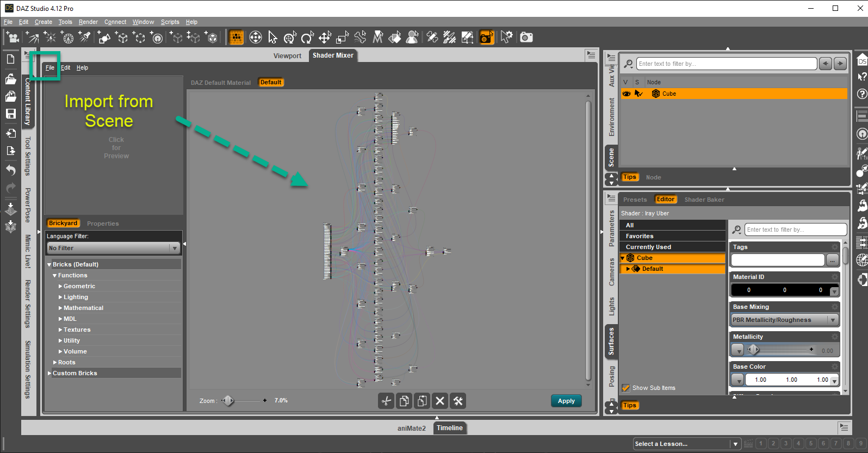The width and height of the screenshot is (868, 453).
Task: Open Language Filter No Filter dropdown
Action: [x=113, y=248]
